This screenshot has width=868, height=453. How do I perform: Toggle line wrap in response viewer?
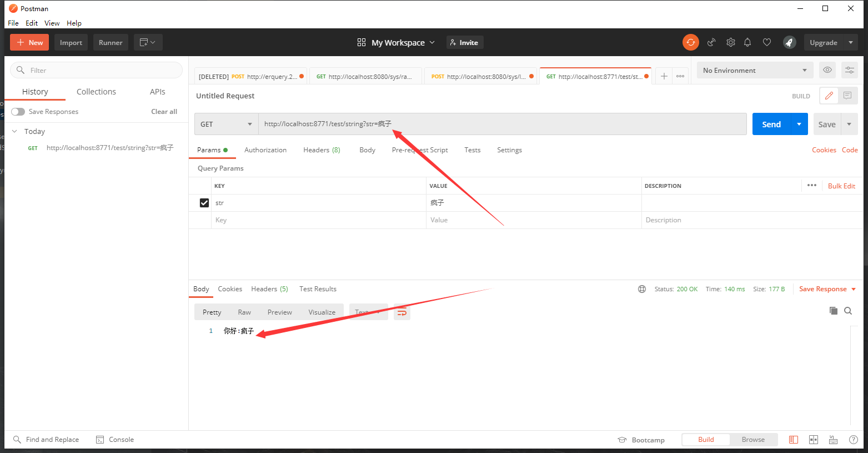pyautogui.click(x=402, y=312)
